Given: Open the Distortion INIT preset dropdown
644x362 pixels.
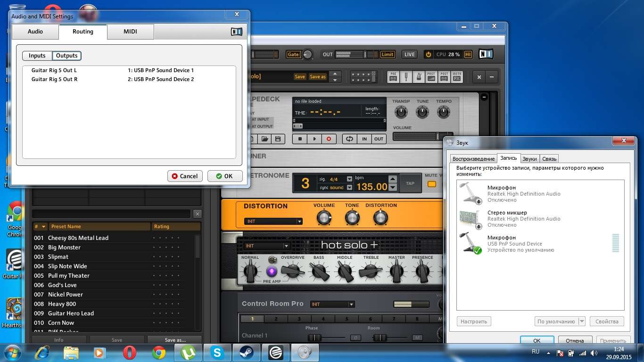Looking at the screenshot, I should click(273, 221).
